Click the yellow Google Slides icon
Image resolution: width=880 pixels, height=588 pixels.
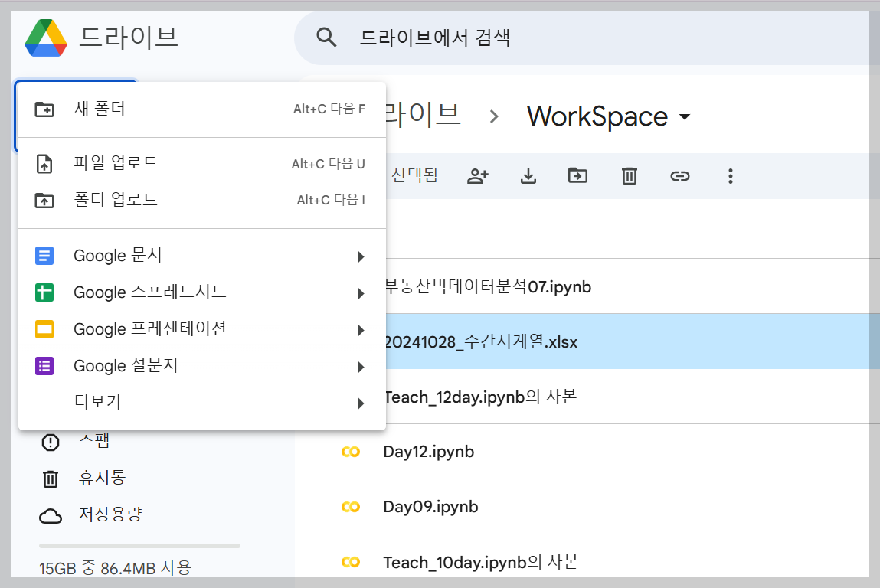44,328
